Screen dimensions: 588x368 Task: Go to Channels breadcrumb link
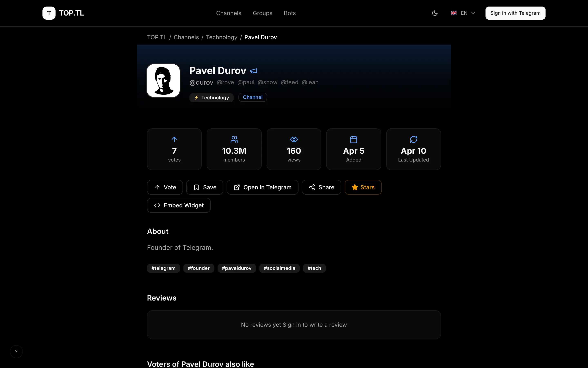coord(186,37)
